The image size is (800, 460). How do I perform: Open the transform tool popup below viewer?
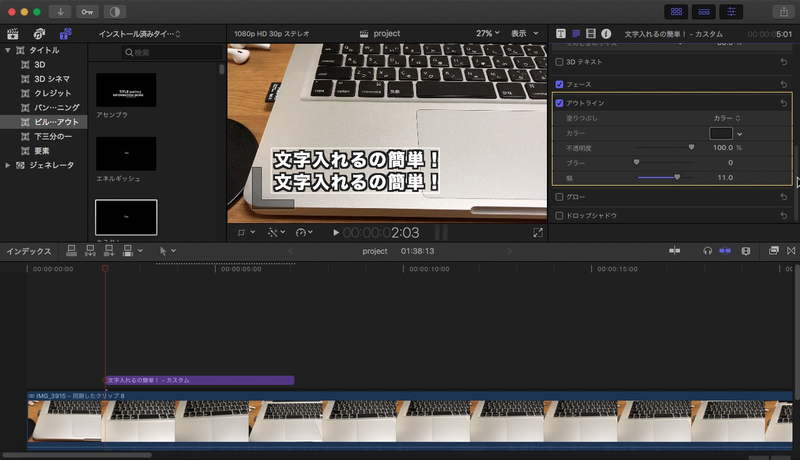(x=245, y=233)
